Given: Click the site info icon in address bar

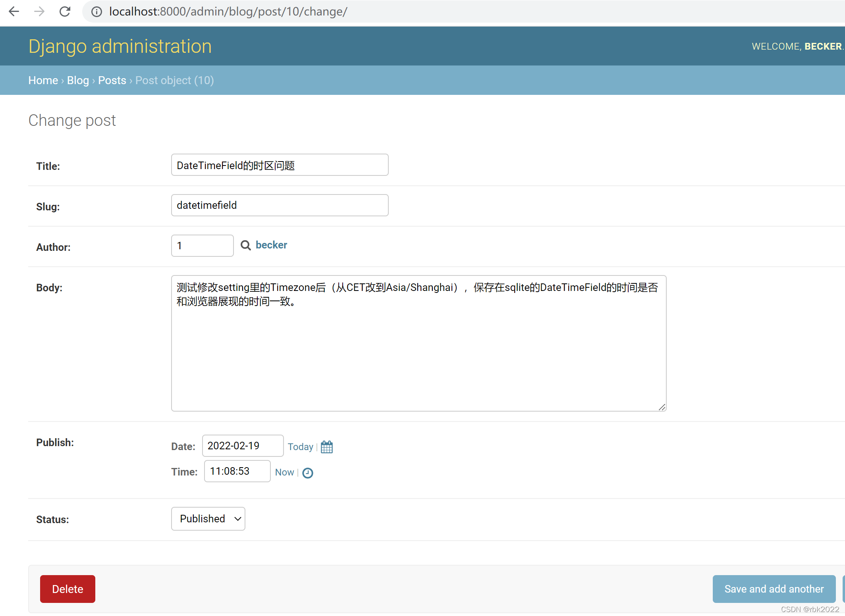Looking at the screenshot, I should tap(96, 12).
